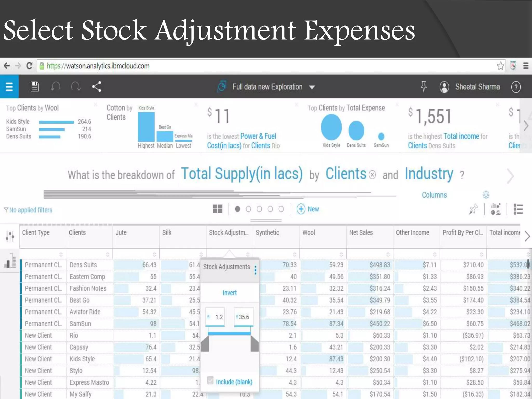Share the exploration
Screen dimensions: 532x399
pos(97,87)
